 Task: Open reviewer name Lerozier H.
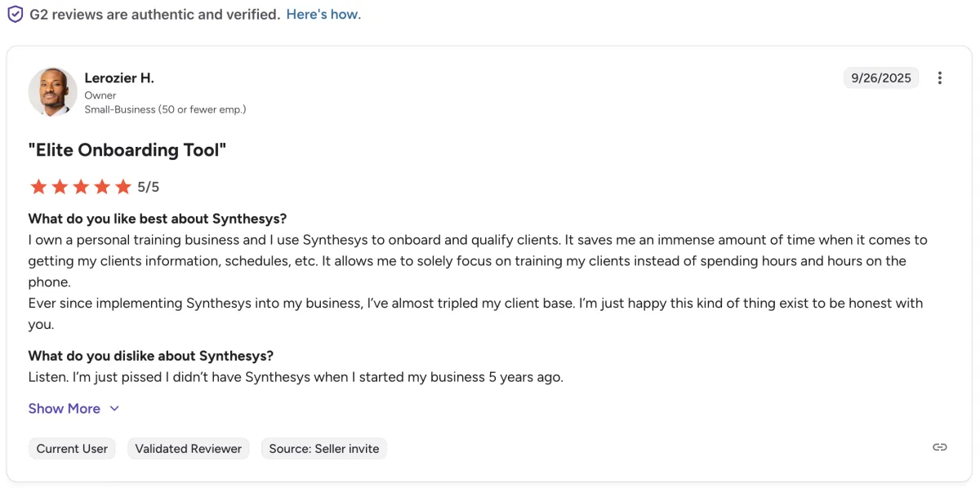coord(119,78)
